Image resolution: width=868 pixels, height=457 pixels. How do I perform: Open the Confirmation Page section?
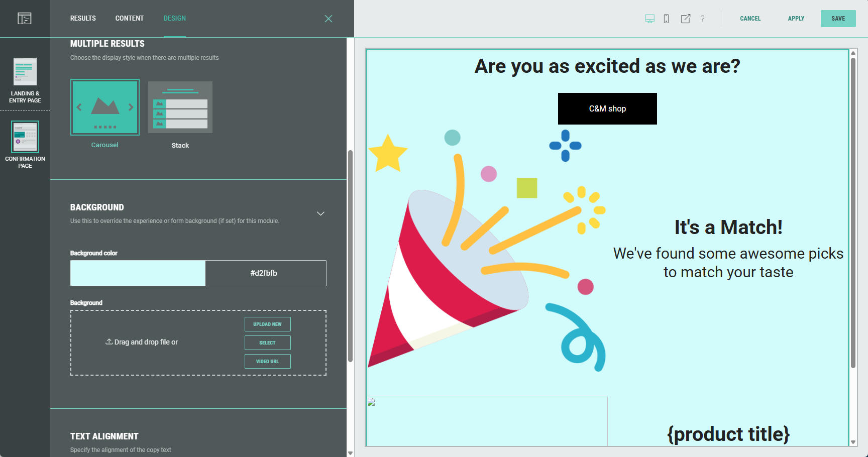coord(25,144)
